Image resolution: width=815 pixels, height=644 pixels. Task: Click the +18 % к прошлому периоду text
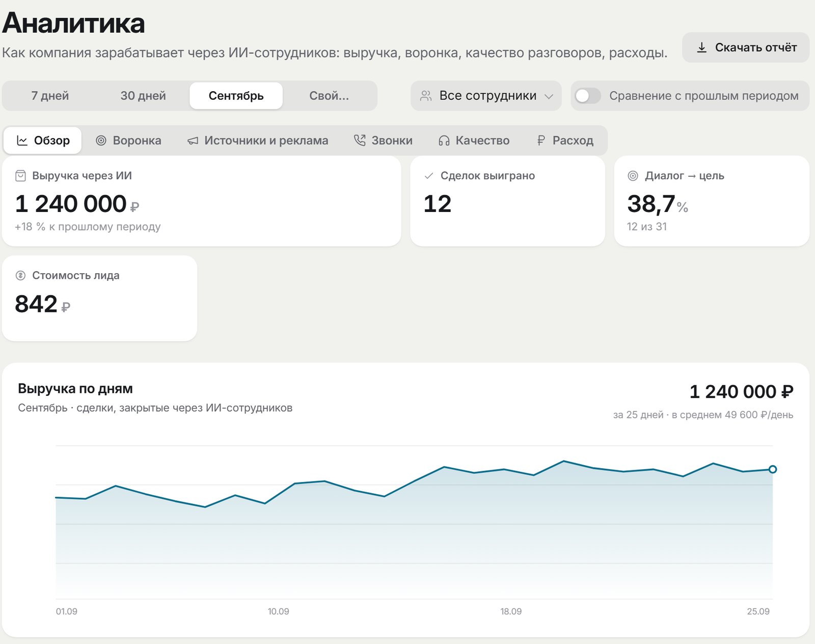[x=88, y=227]
